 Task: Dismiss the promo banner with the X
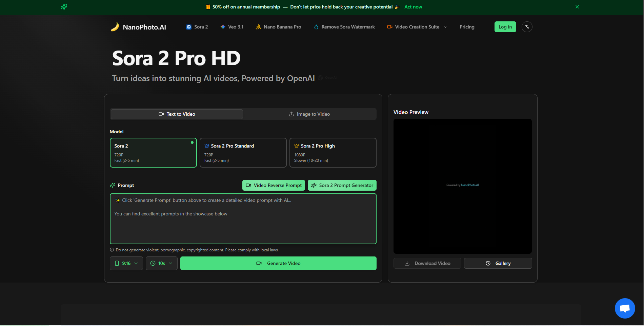click(577, 7)
